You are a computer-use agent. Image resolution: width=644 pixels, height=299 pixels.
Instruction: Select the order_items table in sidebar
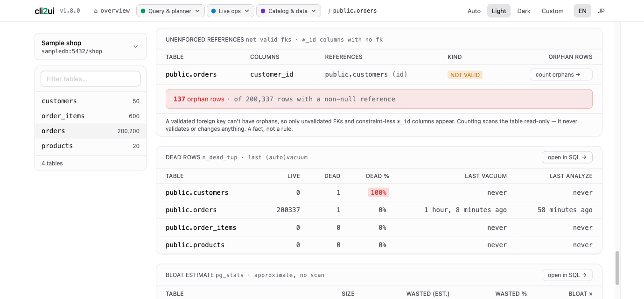pos(91,116)
